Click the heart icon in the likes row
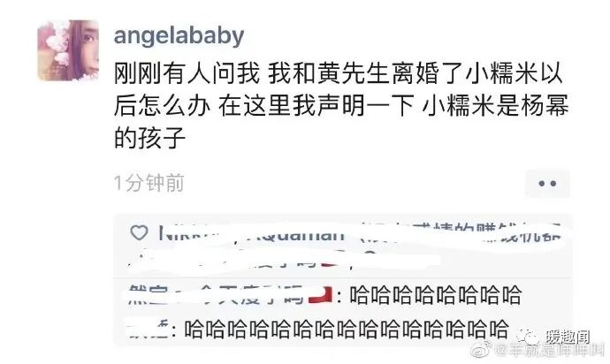The height and width of the screenshot is (364, 610). (x=139, y=233)
